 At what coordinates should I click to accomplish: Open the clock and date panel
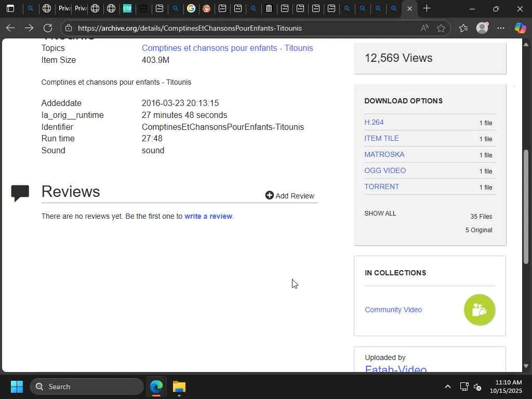(x=506, y=387)
